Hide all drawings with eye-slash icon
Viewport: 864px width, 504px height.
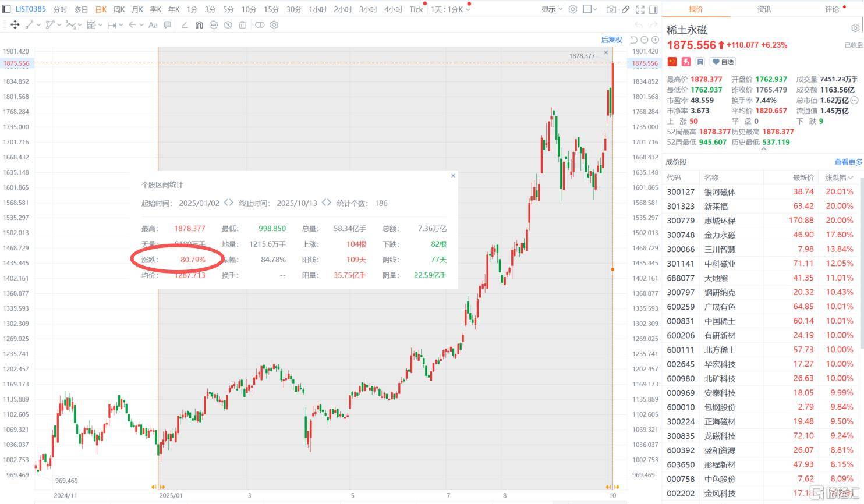coord(228,25)
